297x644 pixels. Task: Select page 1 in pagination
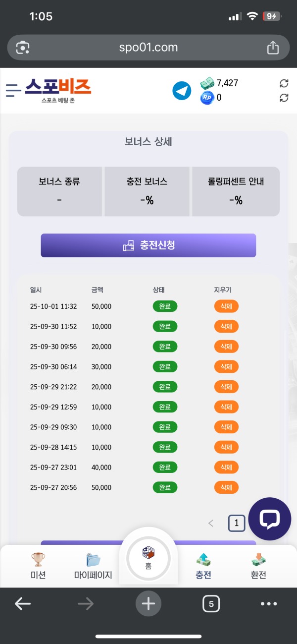[237, 523]
